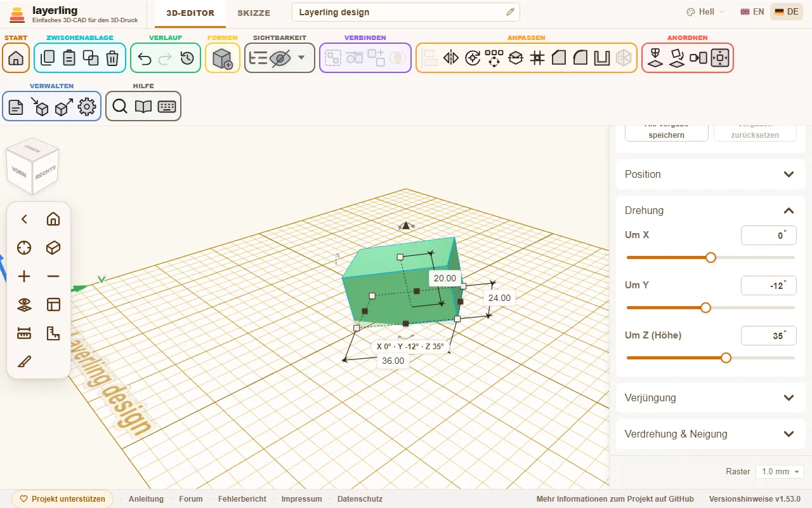The width and height of the screenshot is (812, 508).
Task: Click the add shape cube icon
Action: coord(223,58)
